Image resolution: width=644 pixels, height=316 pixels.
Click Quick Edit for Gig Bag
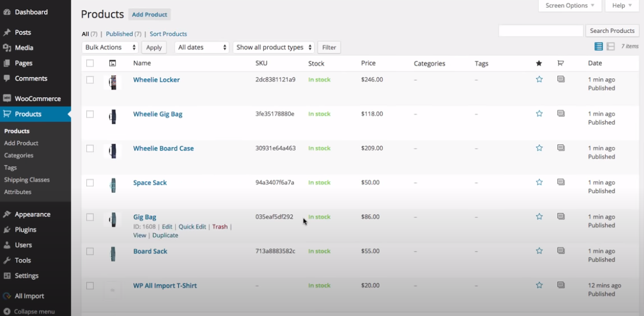pyautogui.click(x=192, y=226)
